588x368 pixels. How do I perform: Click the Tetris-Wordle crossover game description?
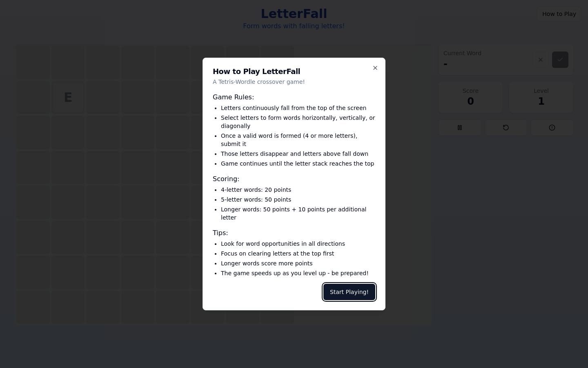[x=258, y=82]
